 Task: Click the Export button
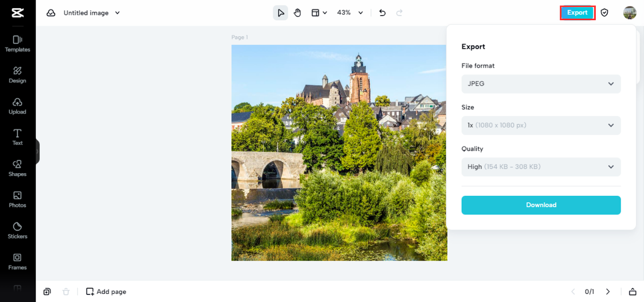pos(578,13)
